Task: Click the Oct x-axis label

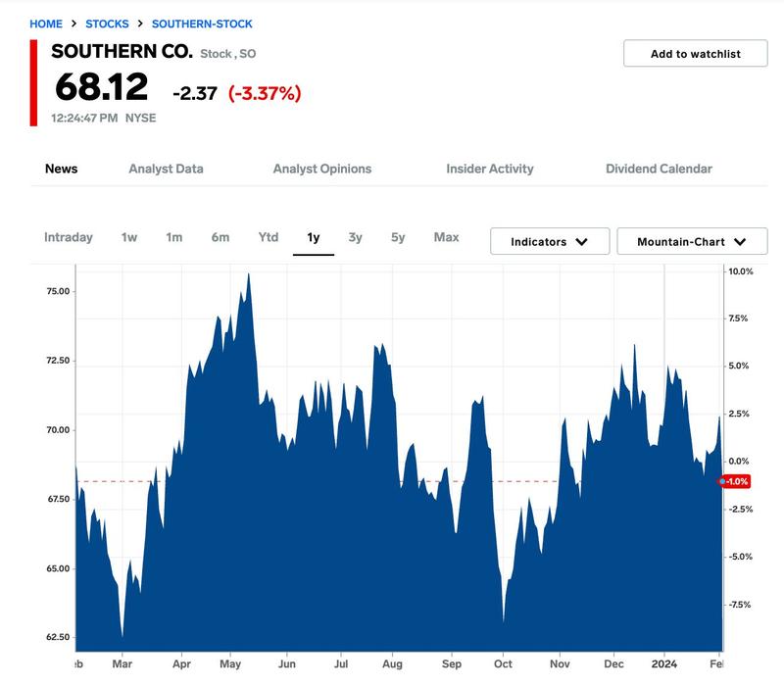Action: (x=503, y=664)
